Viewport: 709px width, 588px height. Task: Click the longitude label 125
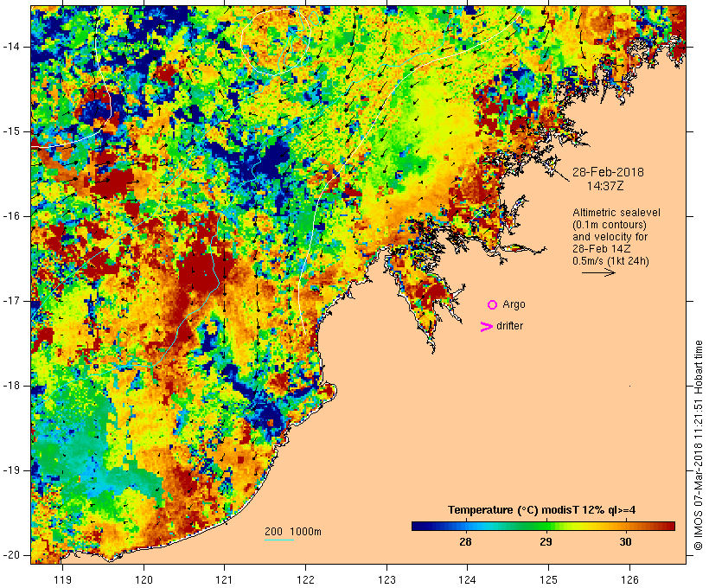click(x=548, y=579)
